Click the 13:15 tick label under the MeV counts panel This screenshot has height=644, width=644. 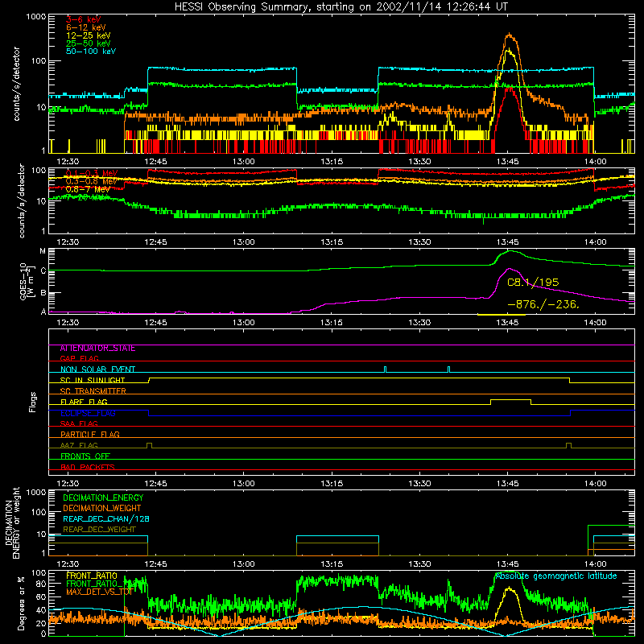(x=332, y=242)
